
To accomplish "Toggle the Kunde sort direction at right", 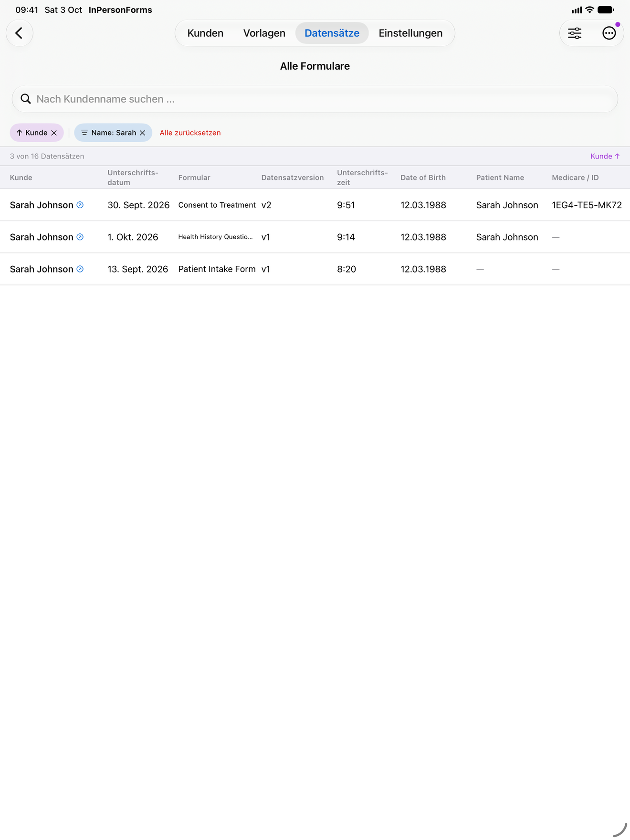I will [605, 156].
